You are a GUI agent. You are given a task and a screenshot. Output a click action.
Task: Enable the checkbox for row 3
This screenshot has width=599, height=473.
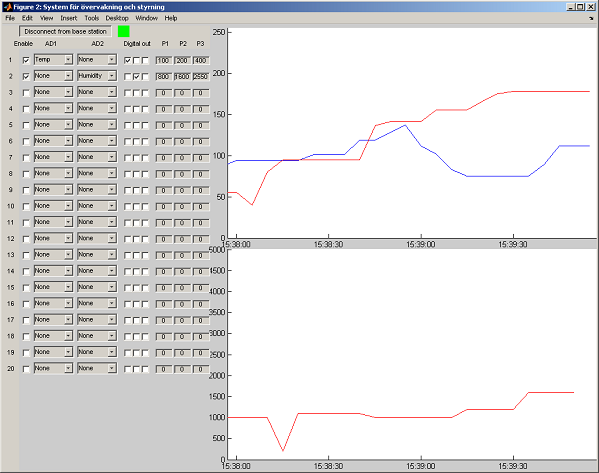(x=26, y=93)
